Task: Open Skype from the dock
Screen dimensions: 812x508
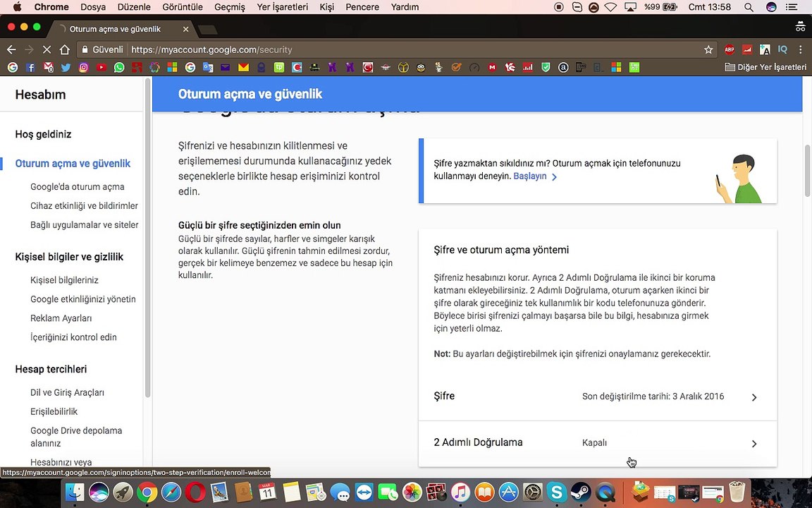Action: click(x=557, y=492)
